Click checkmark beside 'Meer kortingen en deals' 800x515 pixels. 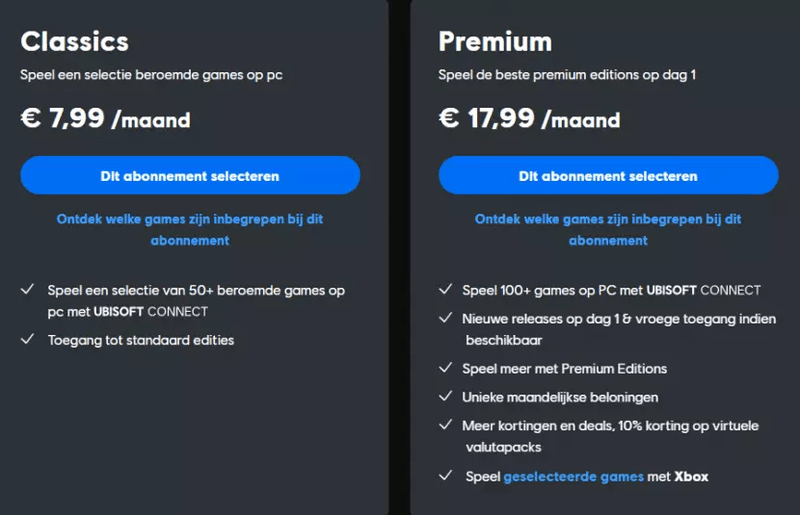(x=446, y=425)
